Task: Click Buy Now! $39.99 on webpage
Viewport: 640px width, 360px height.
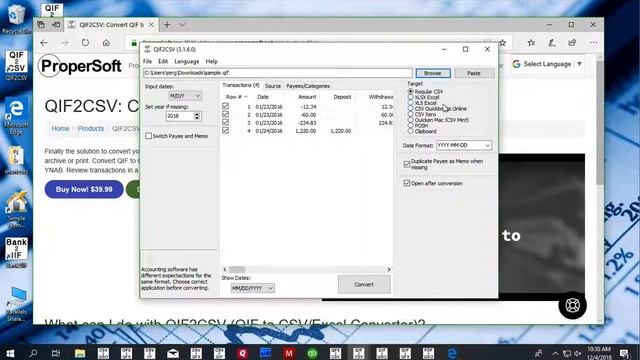Action: pyautogui.click(x=84, y=189)
